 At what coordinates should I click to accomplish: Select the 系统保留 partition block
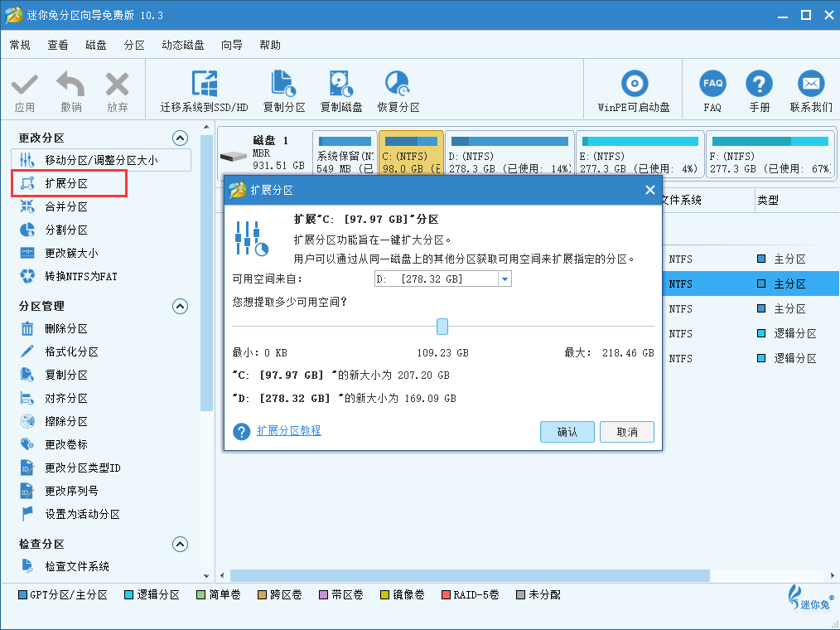point(345,154)
